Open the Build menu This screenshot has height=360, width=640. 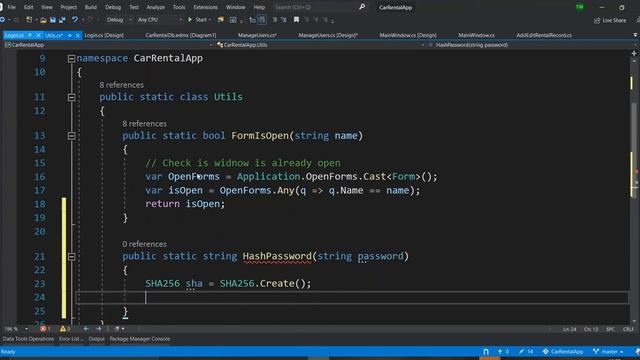(91, 7)
